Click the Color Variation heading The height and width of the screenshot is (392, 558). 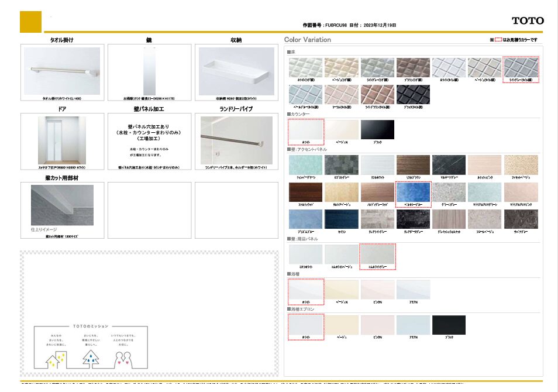(x=308, y=40)
